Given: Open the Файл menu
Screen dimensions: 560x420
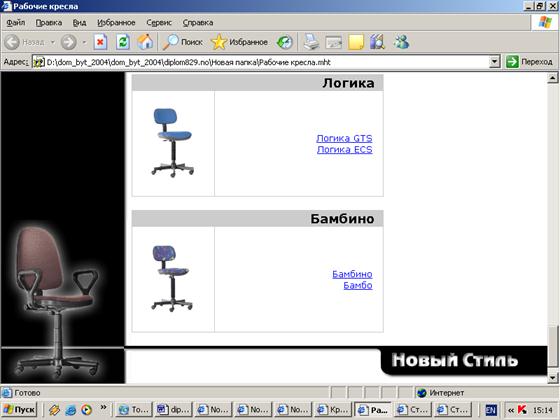Looking at the screenshot, I should 16,22.
